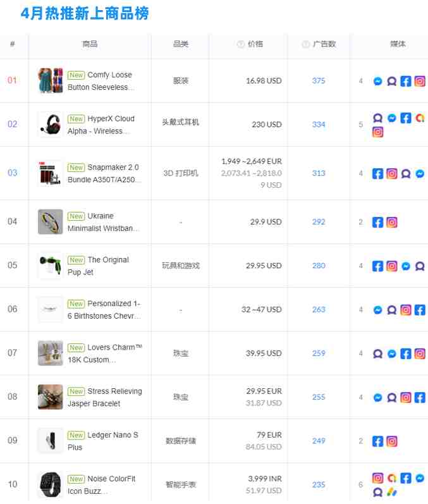Screen dimensions: 428x504
Task: Click Noise ColorFit smartwatch thumbnail
Action: pos(51,484)
